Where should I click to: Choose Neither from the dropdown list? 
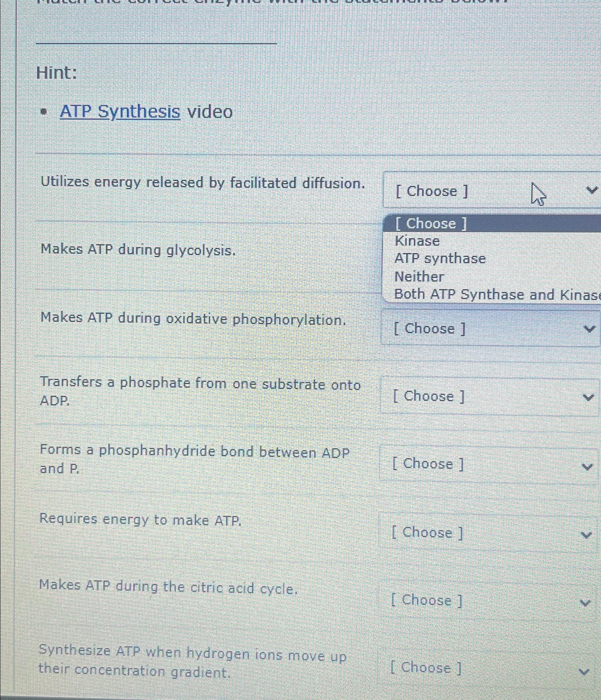[x=419, y=276]
